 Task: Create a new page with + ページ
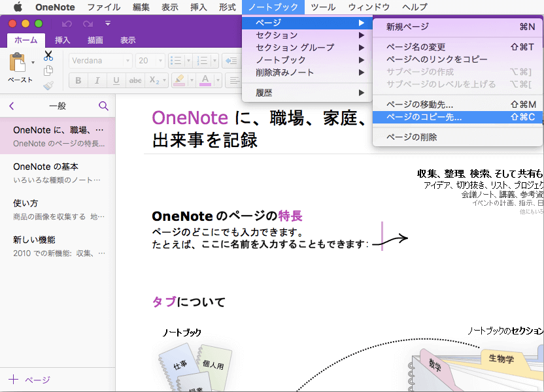click(29, 380)
